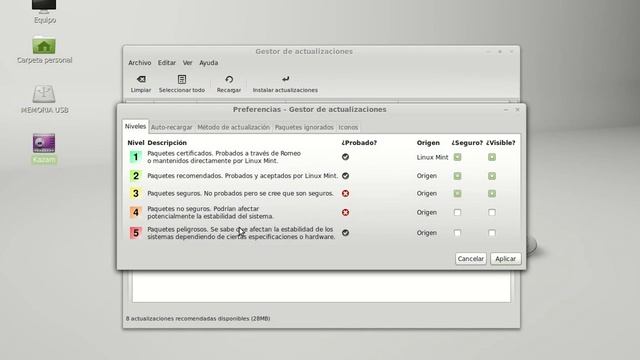Click the tested checkmark icon for level 2
The image size is (640, 360).
pos(345,176)
